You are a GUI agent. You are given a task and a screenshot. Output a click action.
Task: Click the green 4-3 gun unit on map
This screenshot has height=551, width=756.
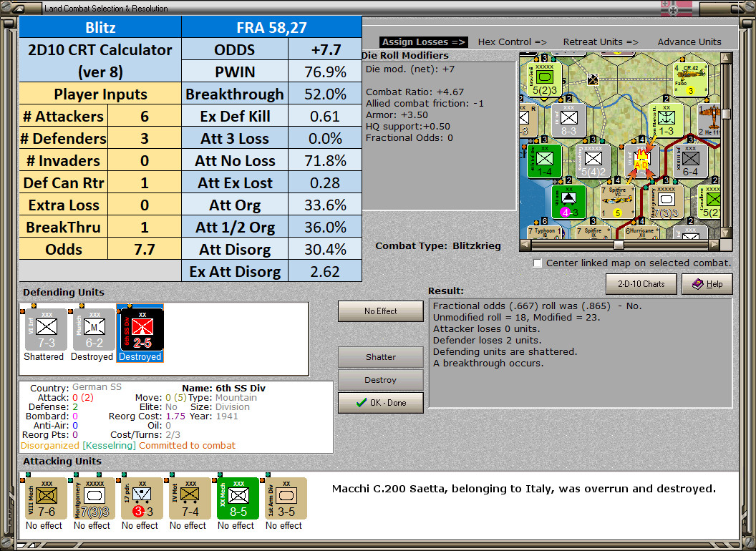click(x=569, y=202)
